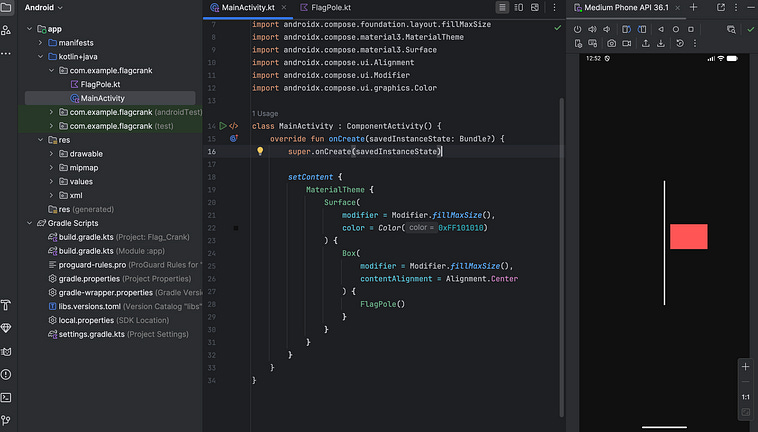Raise emulator volume with Volume Up
The image size is (758, 432).
tap(592, 29)
